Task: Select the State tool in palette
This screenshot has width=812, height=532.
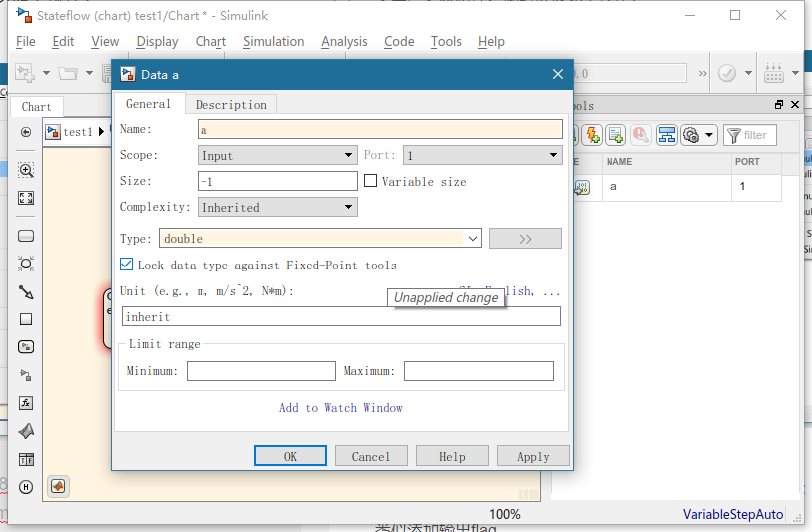Action: [26, 236]
